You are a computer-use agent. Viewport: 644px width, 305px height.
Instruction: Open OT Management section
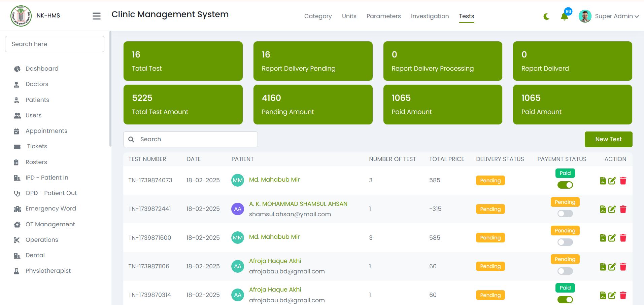coord(44,224)
